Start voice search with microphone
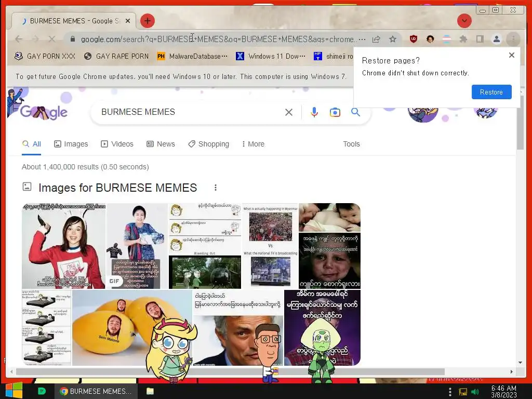 (x=314, y=112)
